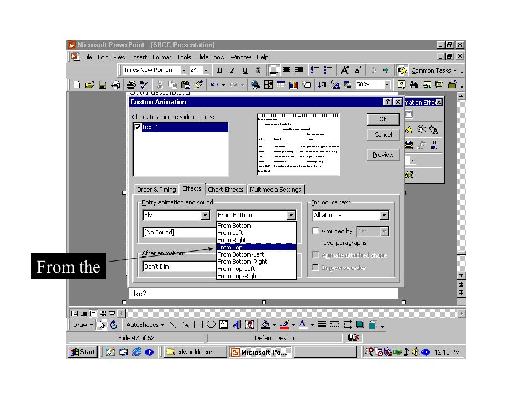Viewport: 532px width, 399px height.
Task: Undo the last action
Action: [x=214, y=84]
